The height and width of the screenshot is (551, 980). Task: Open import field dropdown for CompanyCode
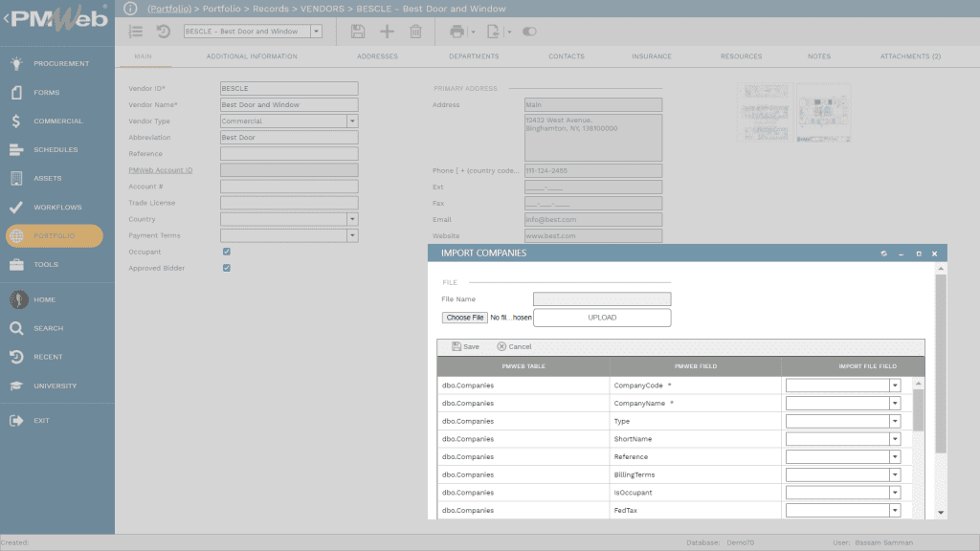pos(895,386)
